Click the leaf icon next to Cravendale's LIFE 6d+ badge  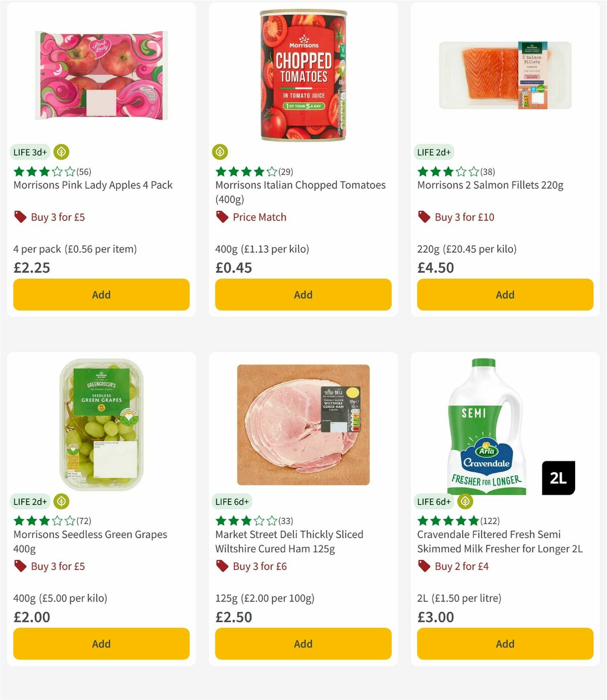[464, 501]
